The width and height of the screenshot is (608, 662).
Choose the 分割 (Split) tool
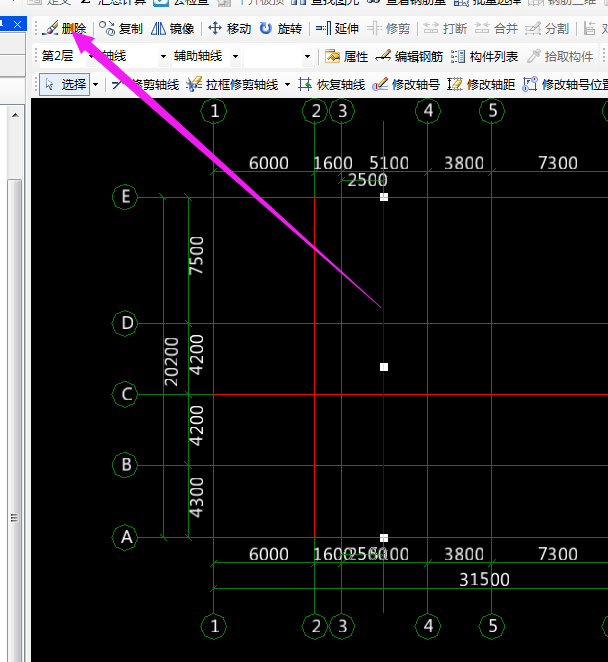pos(547,29)
